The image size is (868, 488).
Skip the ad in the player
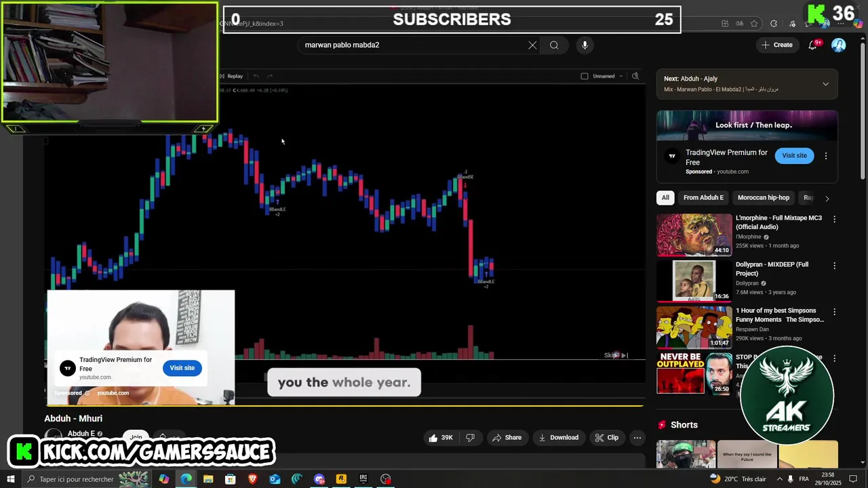pyautogui.click(x=616, y=355)
